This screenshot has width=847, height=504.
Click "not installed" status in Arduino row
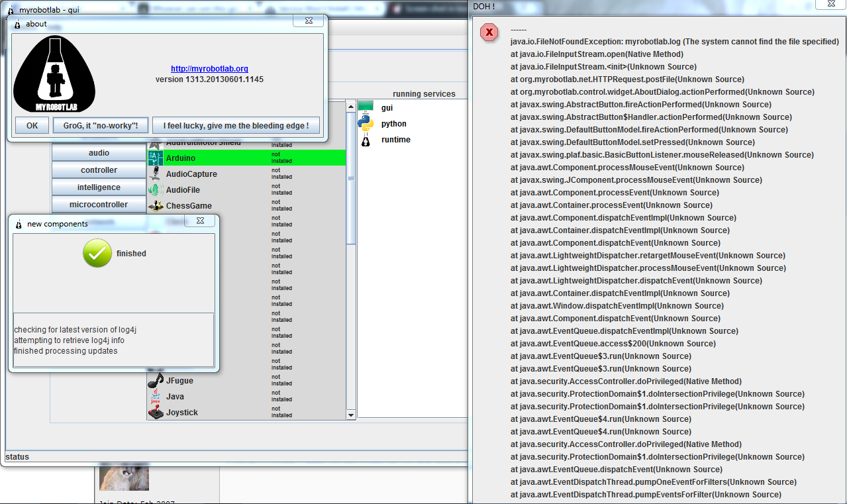tap(281, 158)
